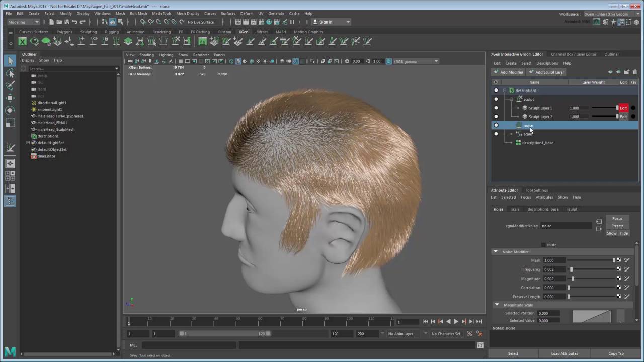This screenshot has width=644, height=362.
Task: Switch to the Sculpting shelf tab
Action: (x=89, y=32)
